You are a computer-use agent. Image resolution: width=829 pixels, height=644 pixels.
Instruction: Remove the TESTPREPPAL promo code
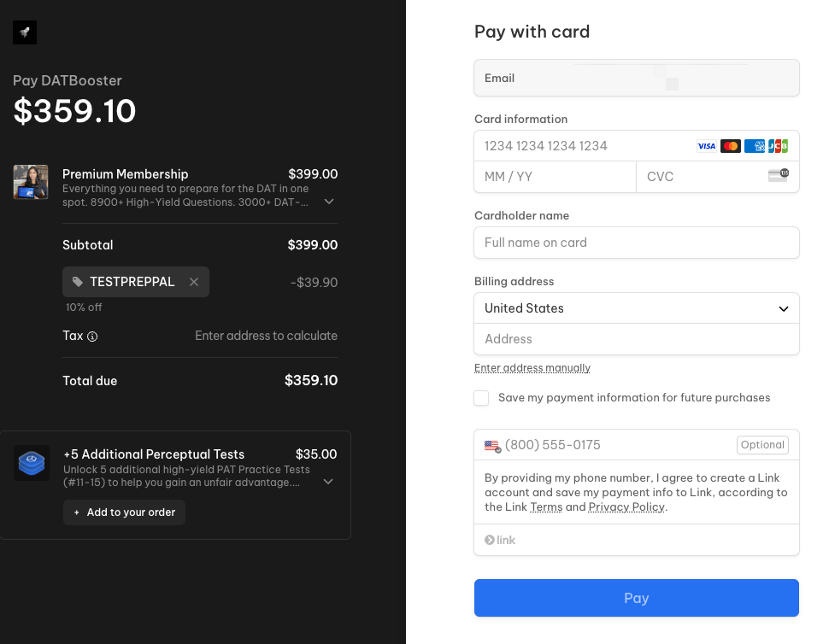[x=194, y=282]
